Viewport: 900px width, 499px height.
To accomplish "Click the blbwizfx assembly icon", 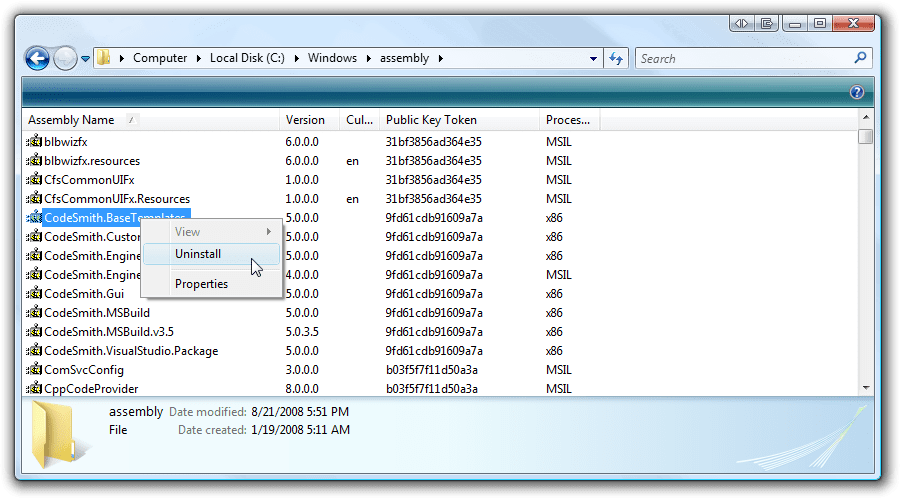I will [34, 141].
